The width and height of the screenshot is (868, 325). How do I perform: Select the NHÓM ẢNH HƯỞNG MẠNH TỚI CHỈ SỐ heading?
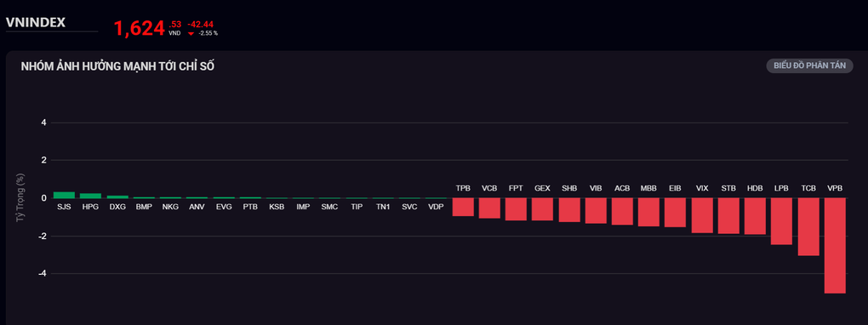118,67
